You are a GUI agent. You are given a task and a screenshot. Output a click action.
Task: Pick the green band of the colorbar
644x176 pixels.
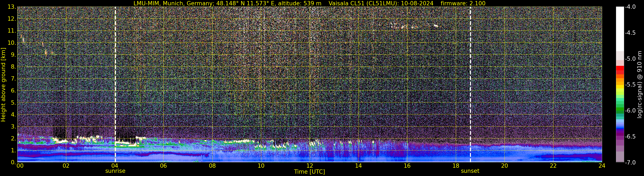tap(620, 109)
